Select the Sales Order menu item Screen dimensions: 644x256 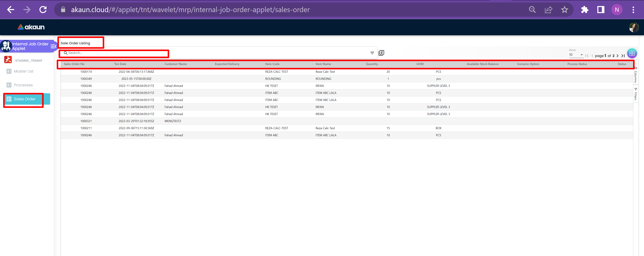point(25,99)
